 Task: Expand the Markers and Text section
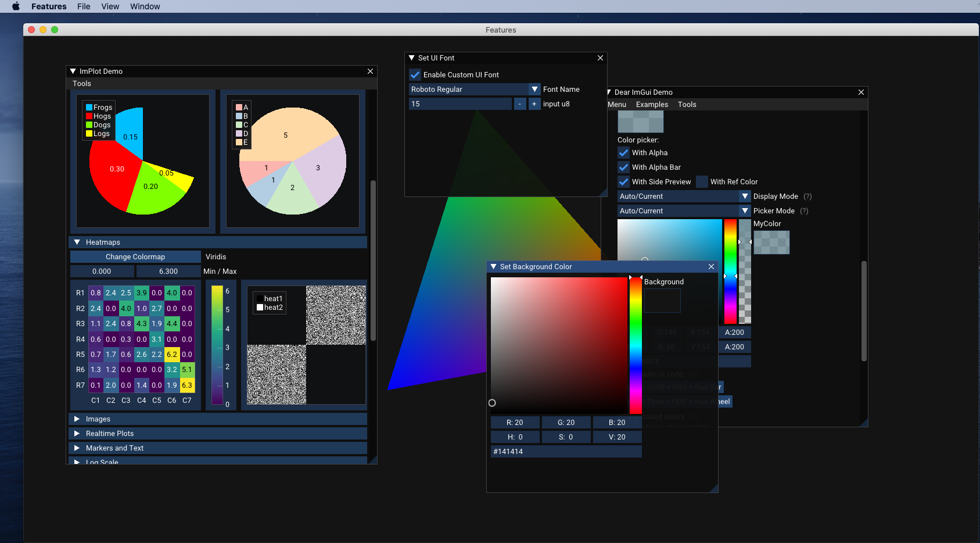coord(218,448)
